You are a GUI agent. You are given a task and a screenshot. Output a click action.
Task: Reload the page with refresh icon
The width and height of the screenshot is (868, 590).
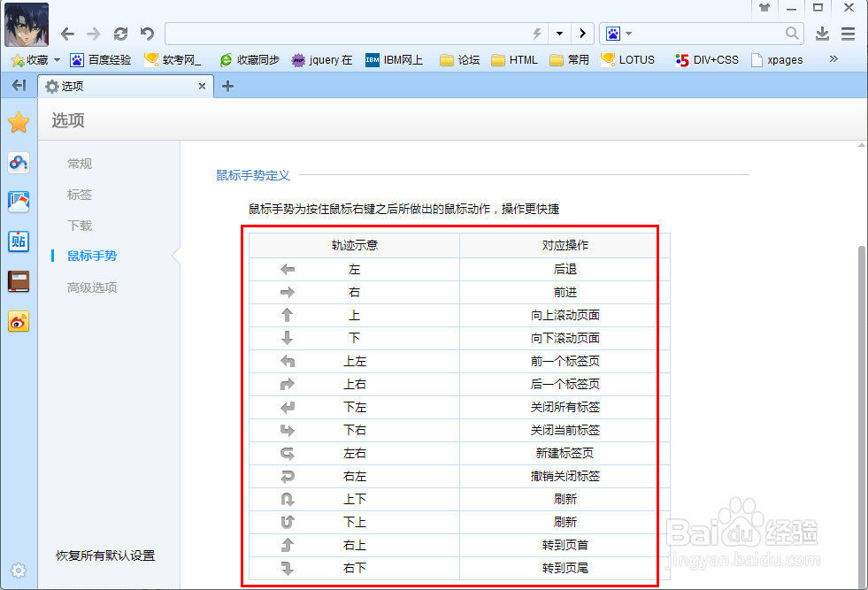pos(120,34)
